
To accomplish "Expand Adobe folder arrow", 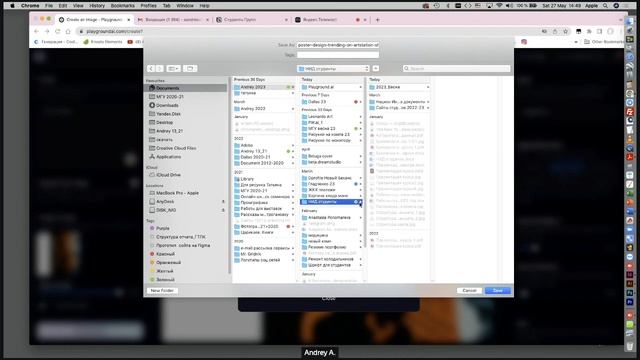I will [293, 145].
